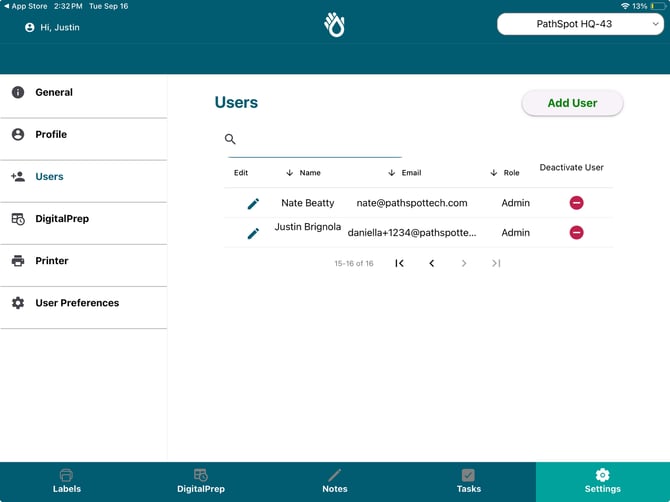
Task: Switch to the Tasks tab
Action: (468, 481)
